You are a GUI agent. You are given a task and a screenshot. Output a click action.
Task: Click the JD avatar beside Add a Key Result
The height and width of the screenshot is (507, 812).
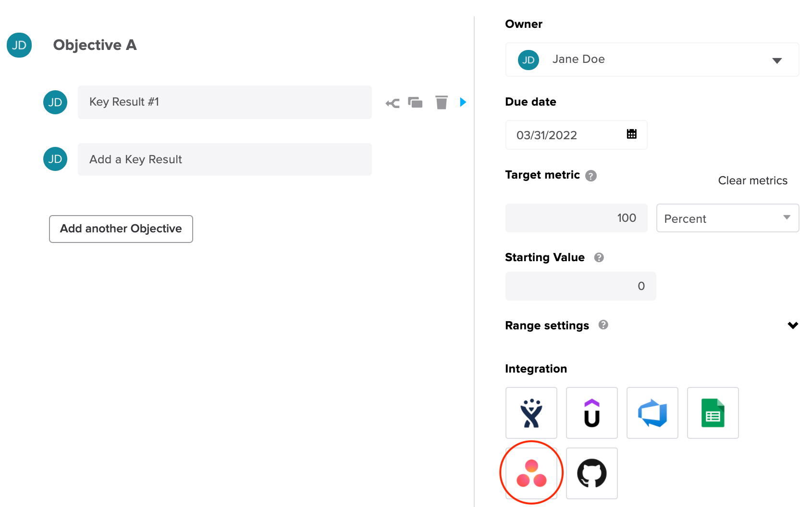[x=55, y=159]
